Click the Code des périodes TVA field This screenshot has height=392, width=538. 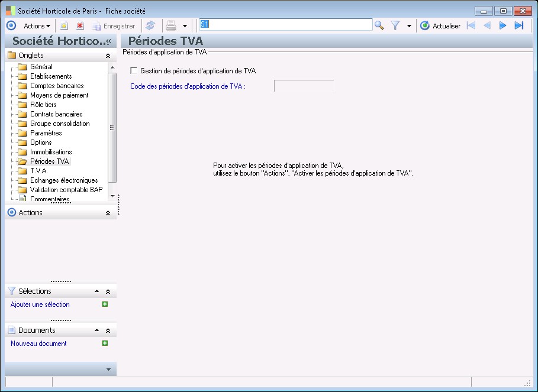point(304,86)
